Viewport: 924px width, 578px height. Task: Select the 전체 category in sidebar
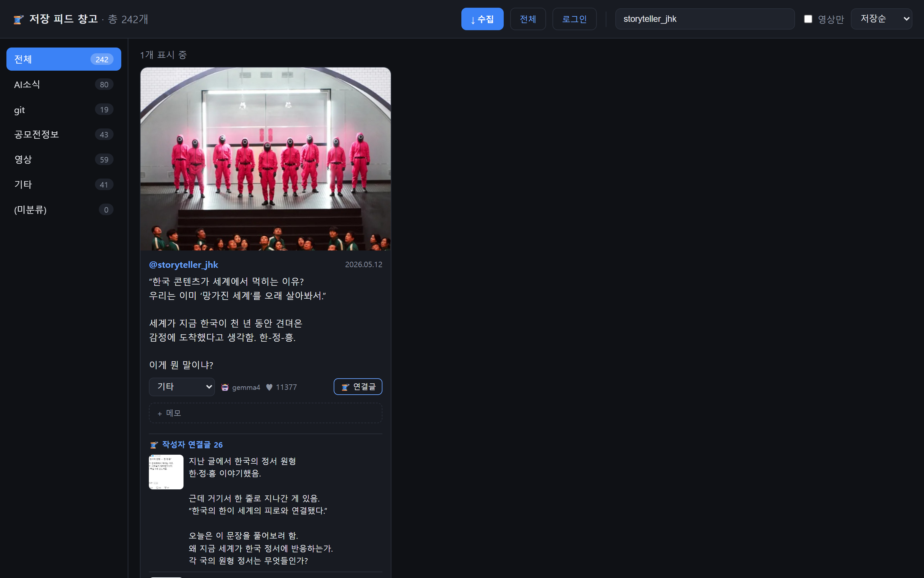pyautogui.click(x=64, y=59)
